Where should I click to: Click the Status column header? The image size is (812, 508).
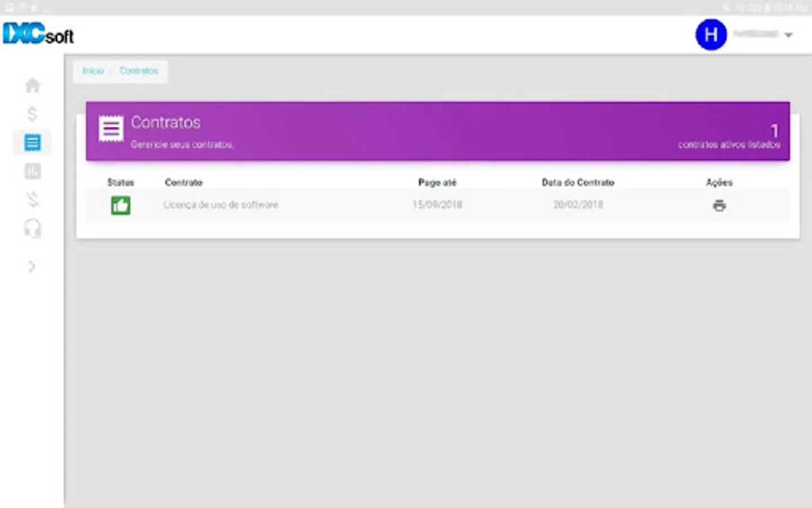coord(121,182)
